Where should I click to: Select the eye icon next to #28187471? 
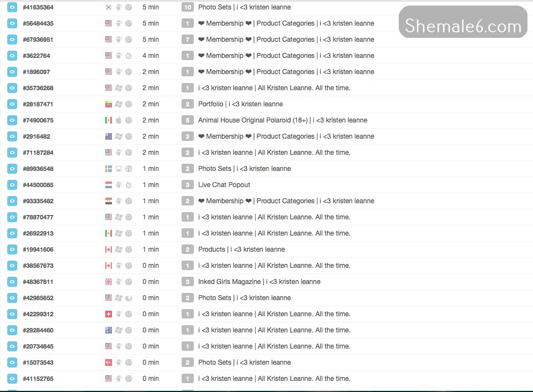(12, 104)
